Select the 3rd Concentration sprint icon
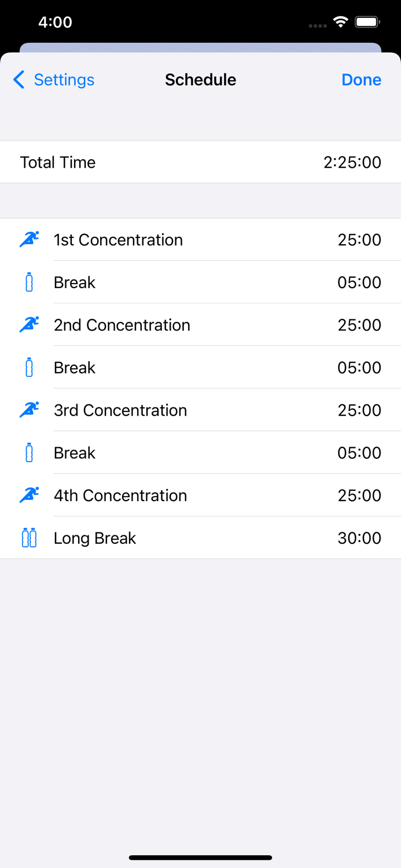This screenshot has width=401, height=868. pyautogui.click(x=28, y=410)
